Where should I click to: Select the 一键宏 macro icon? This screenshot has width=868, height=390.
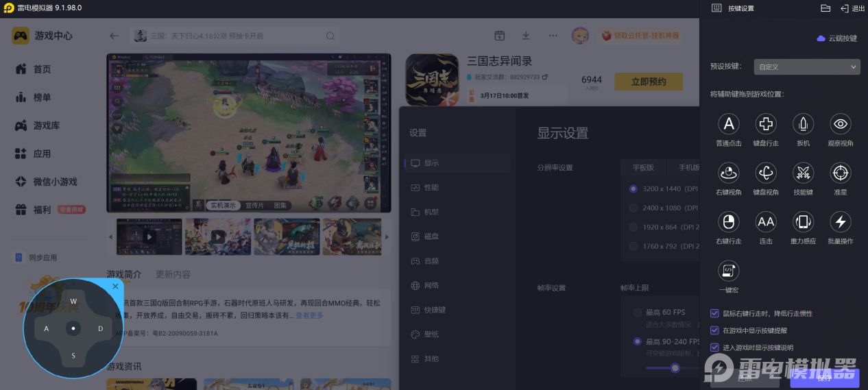click(x=729, y=271)
